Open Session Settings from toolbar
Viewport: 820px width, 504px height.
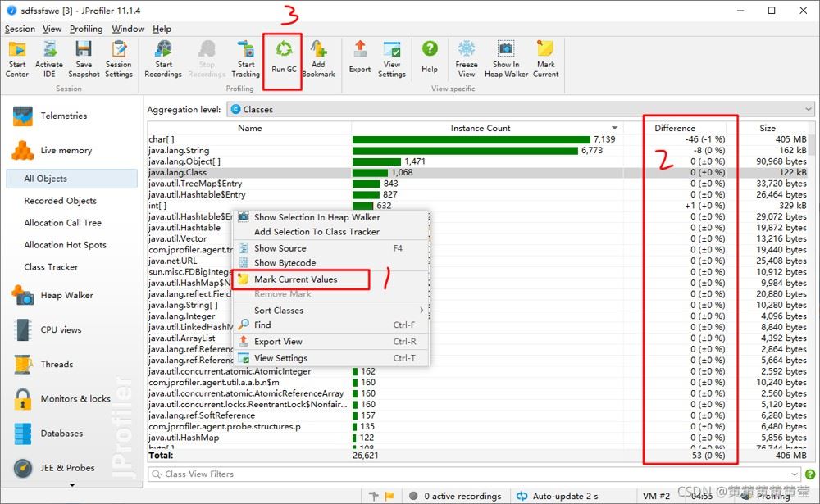tap(119, 59)
